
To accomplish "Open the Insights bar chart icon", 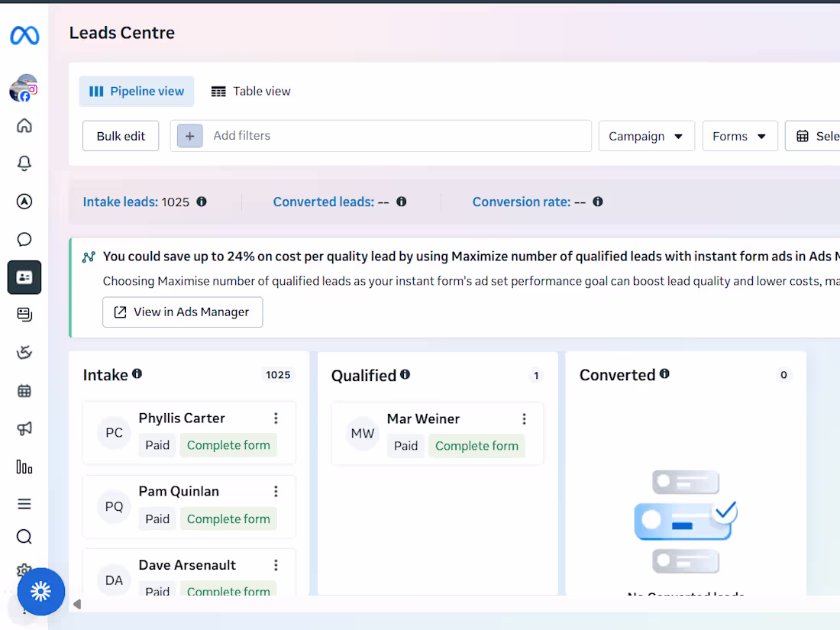I will click(24, 467).
